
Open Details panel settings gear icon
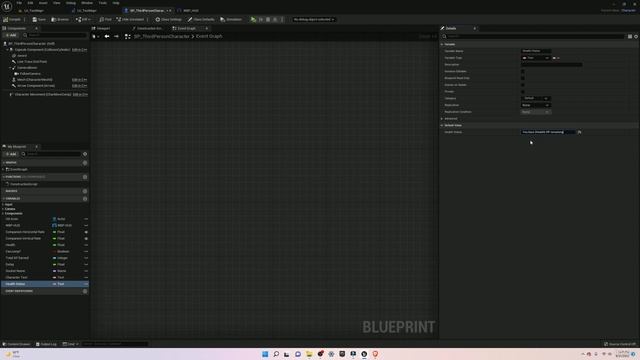[x=636, y=36]
